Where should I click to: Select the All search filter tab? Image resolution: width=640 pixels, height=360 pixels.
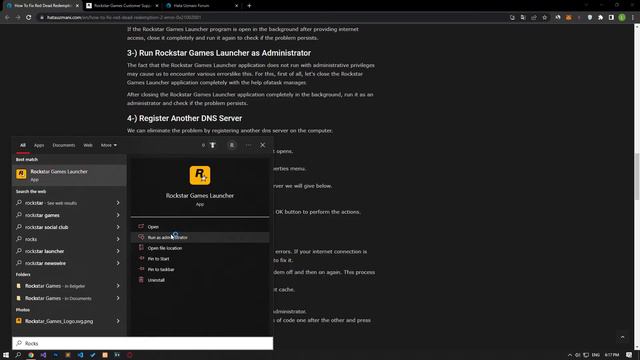[23, 145]
